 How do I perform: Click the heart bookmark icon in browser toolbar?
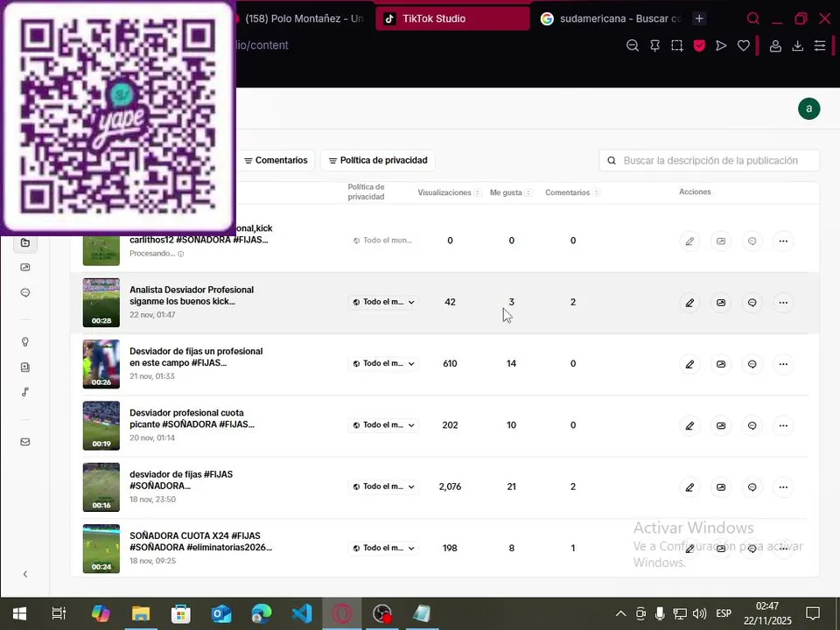coord(744,46)
